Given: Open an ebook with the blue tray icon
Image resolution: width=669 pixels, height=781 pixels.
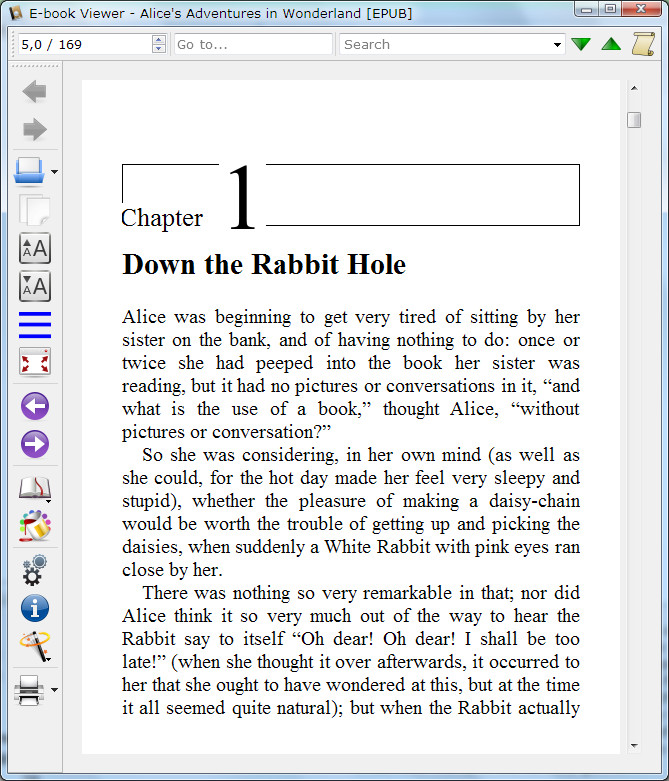Looking at the screenshot, I should (x=29, y=171).
